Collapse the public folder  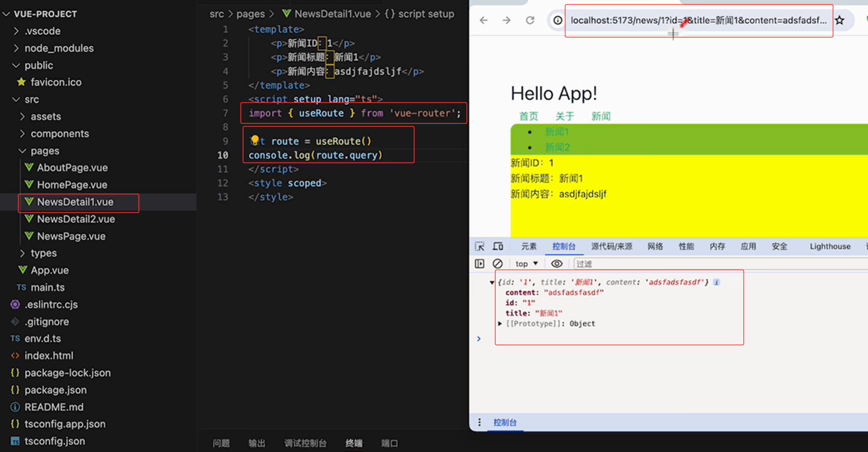(x=39, y=65)
